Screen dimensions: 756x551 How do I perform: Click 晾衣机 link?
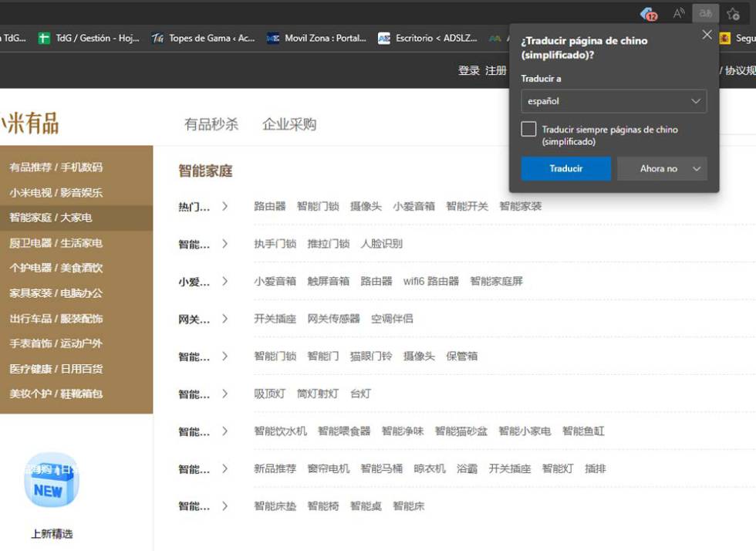(x=430, y=468)
